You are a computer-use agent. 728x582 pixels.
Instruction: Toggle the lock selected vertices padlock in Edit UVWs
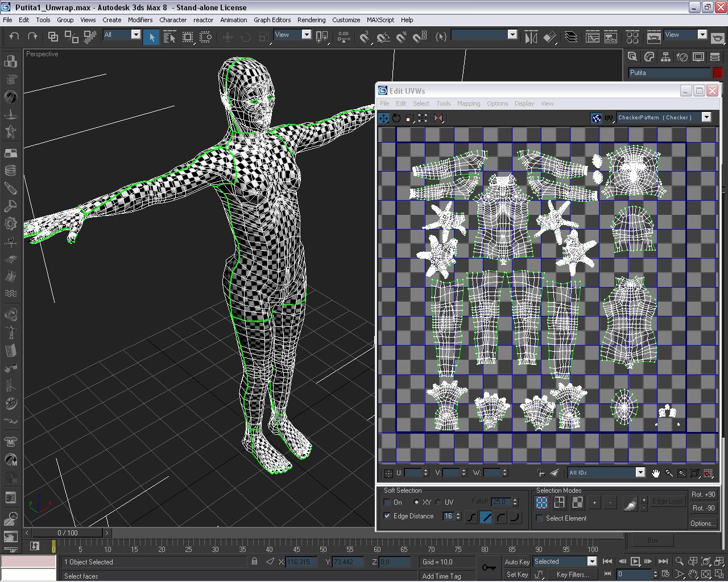(x=541, y=473)
